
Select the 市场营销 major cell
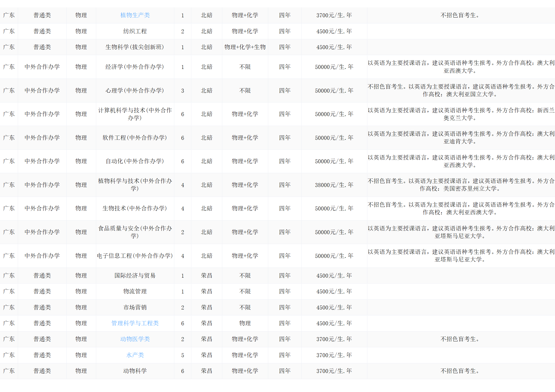coord(135,307)
